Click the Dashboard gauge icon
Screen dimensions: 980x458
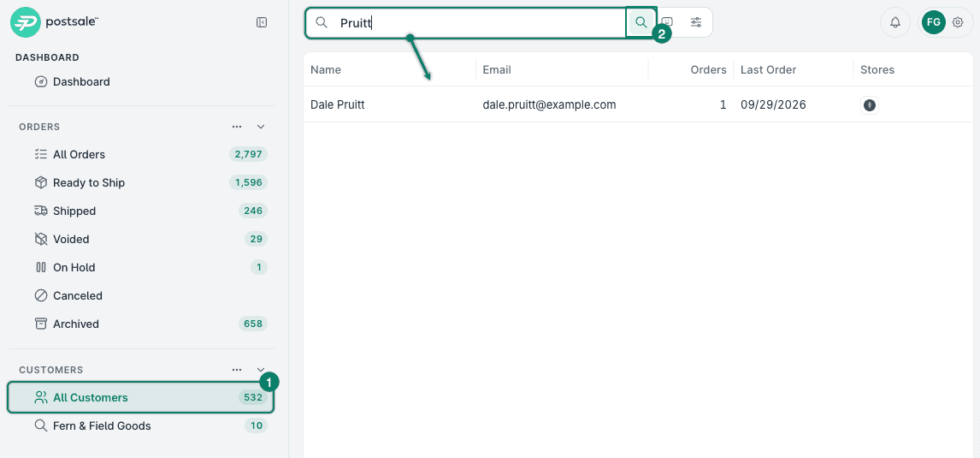41,82
